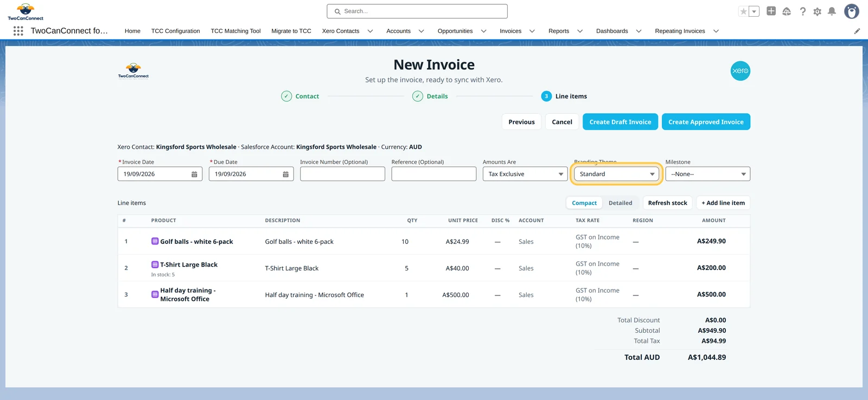Click the Invoice Date field

pos(159,174)
